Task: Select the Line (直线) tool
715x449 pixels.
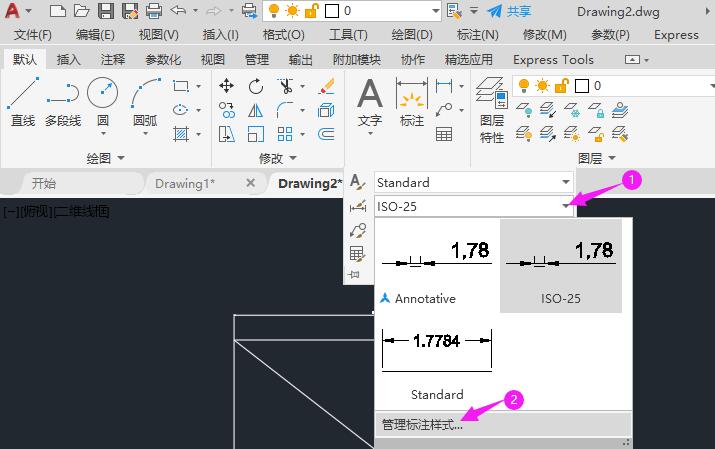Action: pyautogui.click(x=23, y=102)
